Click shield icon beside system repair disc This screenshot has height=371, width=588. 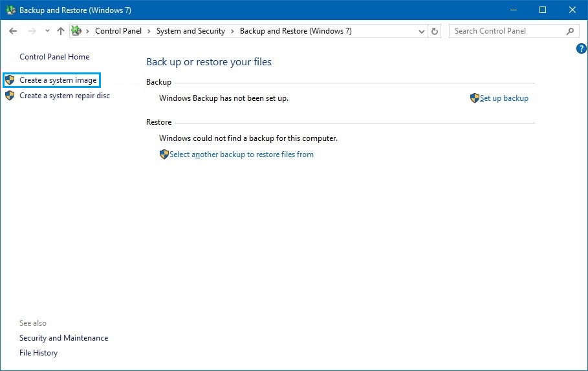coord(10,96)
